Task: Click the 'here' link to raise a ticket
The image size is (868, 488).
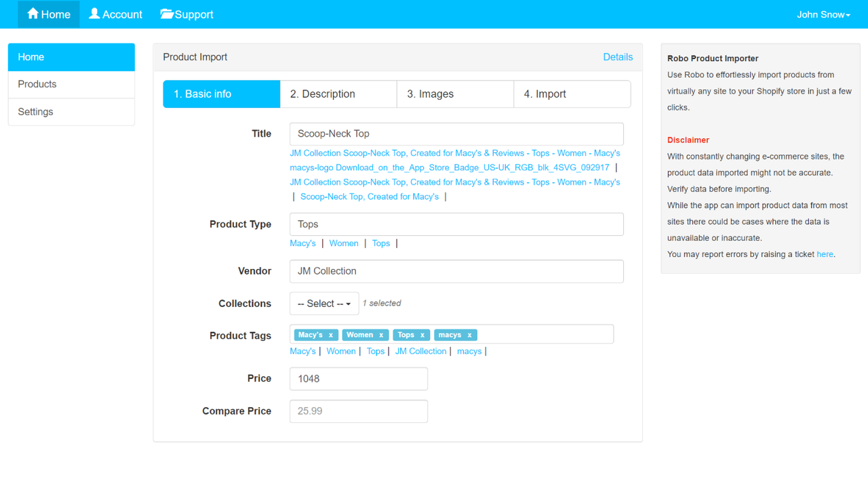Action: tap(825, 254)
